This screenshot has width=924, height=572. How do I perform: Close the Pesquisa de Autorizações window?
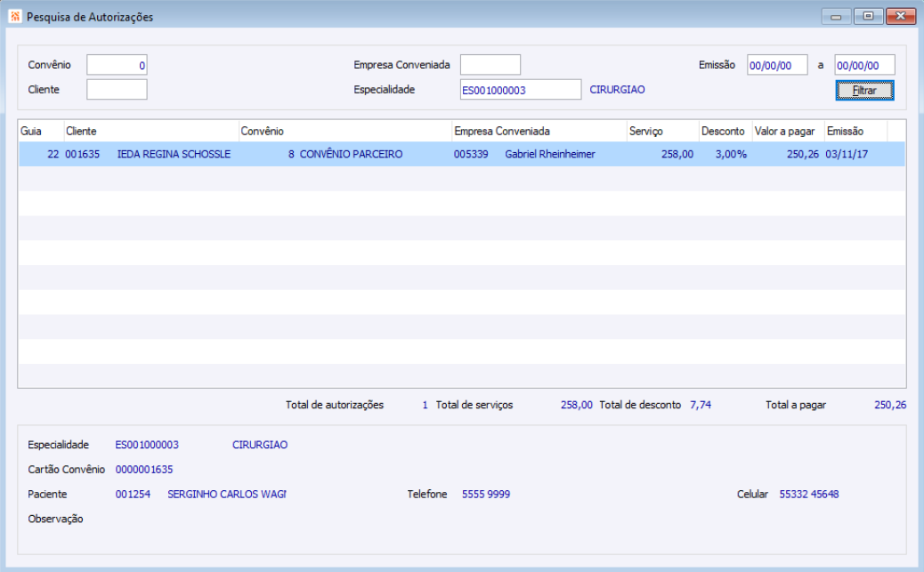click(901, 17)
